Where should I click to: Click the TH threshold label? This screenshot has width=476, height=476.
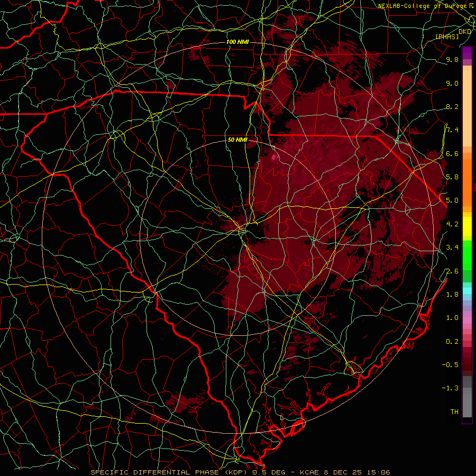[454, 412]
